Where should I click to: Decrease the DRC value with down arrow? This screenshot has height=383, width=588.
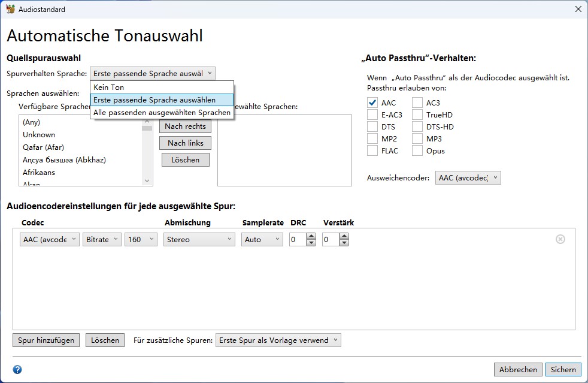(311, 243)
